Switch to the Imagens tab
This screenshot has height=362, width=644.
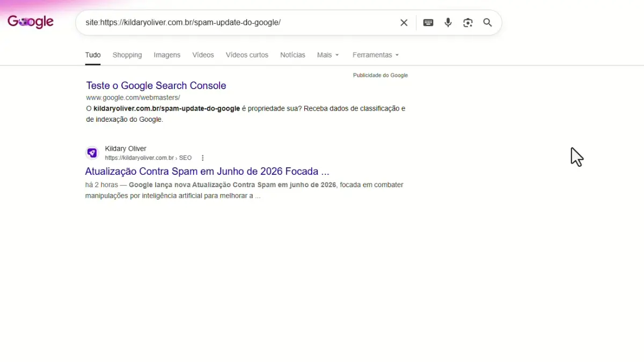[x=167, y=55]
